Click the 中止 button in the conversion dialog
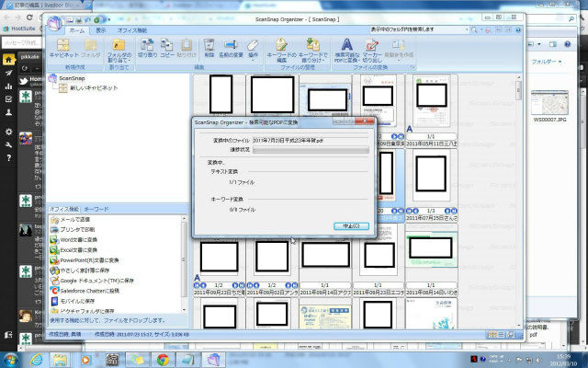588x368 pixels. [x=351, y=226]
